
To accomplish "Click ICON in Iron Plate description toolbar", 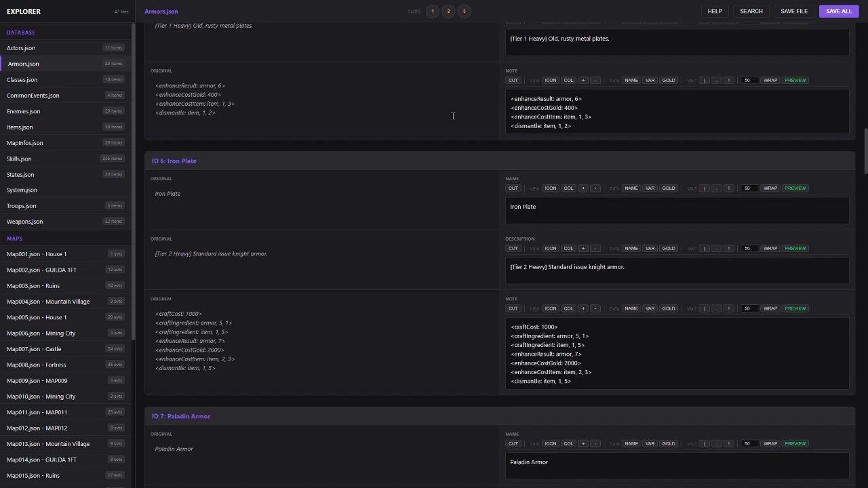I will pos(551,248).
